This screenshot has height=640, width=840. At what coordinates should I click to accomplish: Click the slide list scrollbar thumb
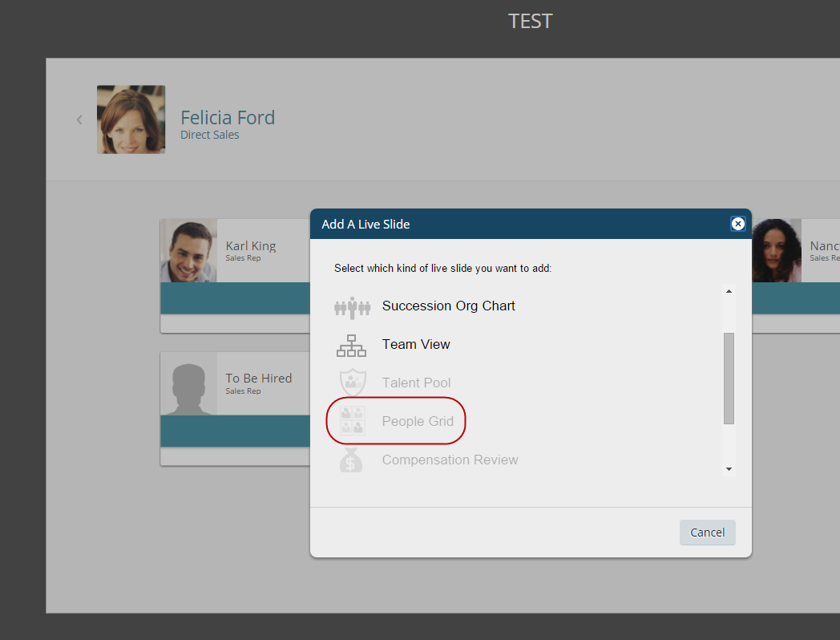coord(729,379)
